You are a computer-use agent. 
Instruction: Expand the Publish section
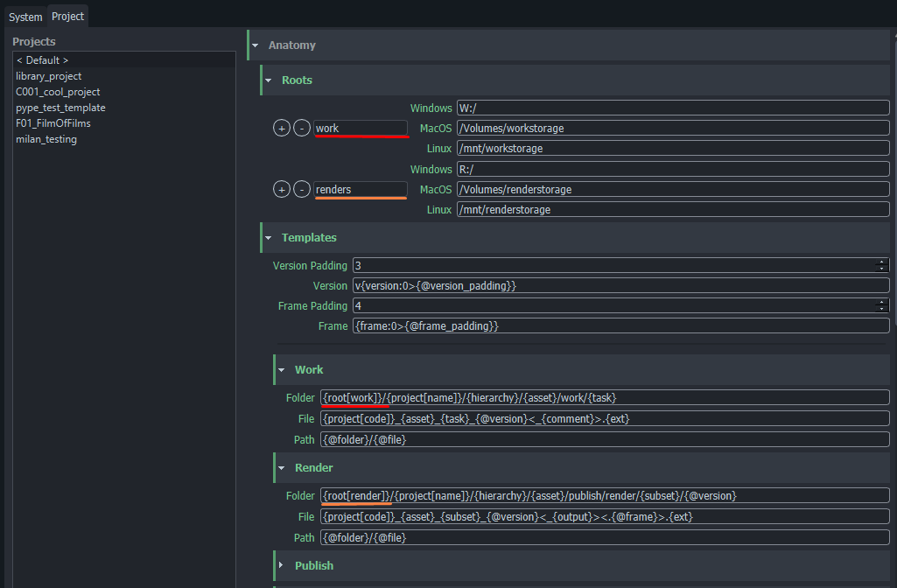pos(282,566)
